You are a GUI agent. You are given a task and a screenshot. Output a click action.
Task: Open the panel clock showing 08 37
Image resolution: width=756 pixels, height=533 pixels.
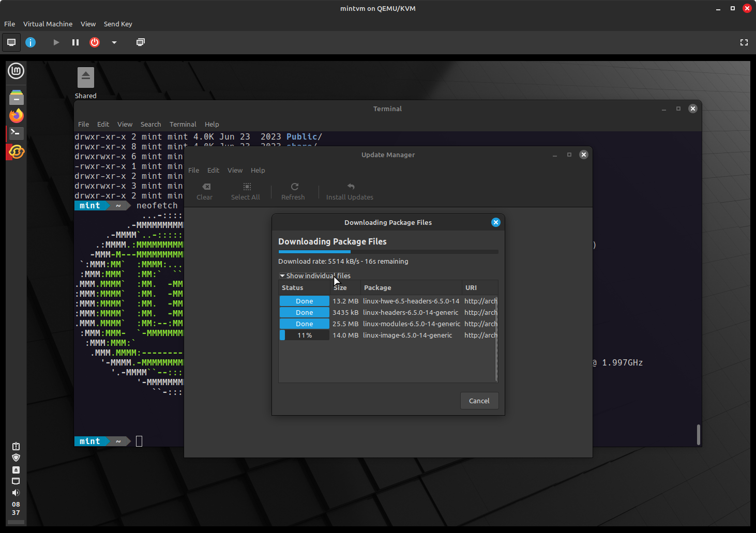(16, 509)
